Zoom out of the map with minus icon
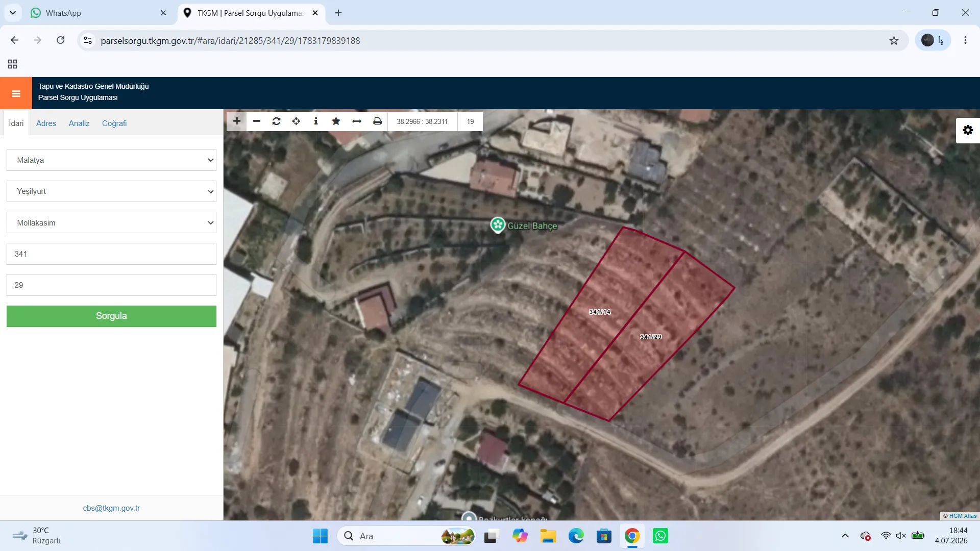 click(x=257, y=121)
